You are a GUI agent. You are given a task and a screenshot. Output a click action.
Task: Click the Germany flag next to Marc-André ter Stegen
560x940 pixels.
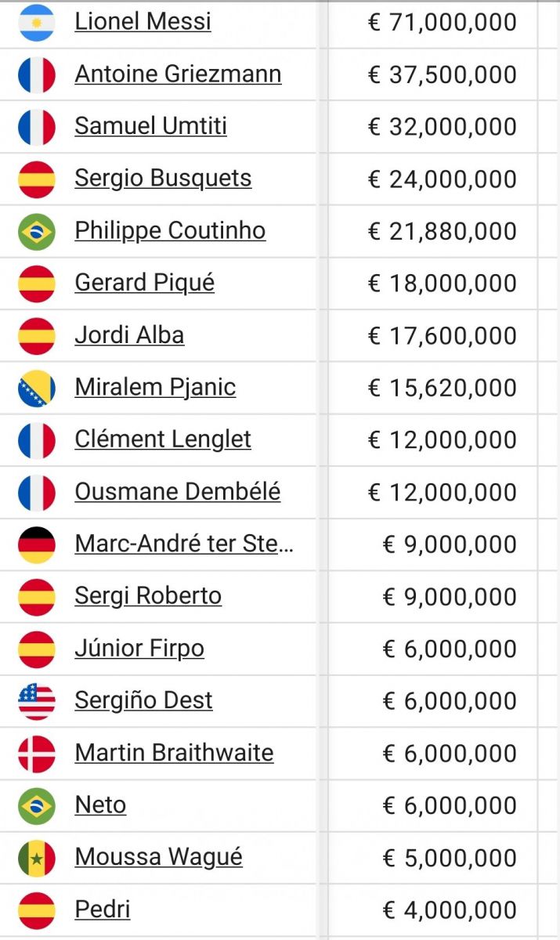[37, 545]
